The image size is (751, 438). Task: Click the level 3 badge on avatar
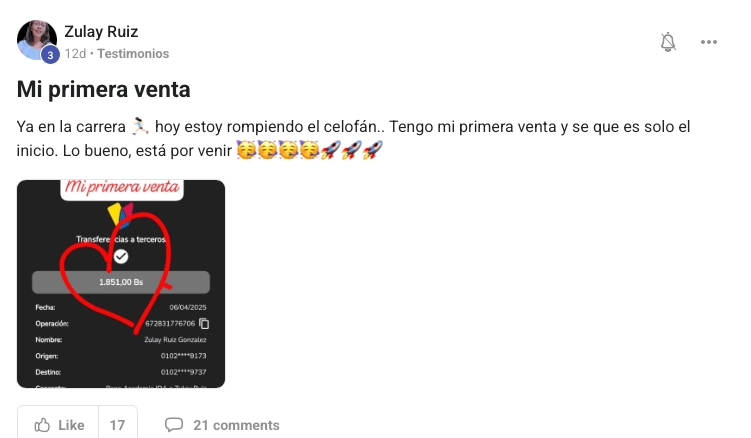(50, 55)
